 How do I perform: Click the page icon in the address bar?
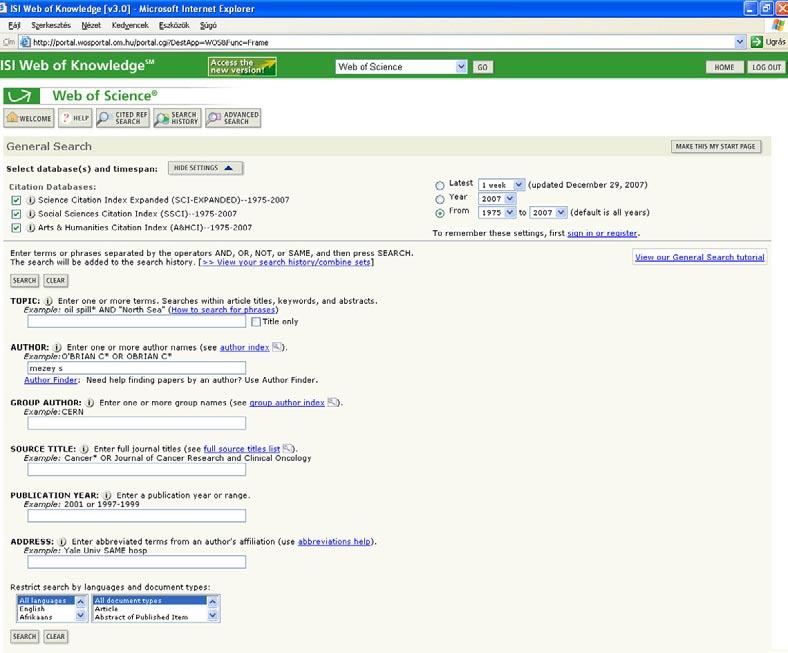[x=25, y=42]
